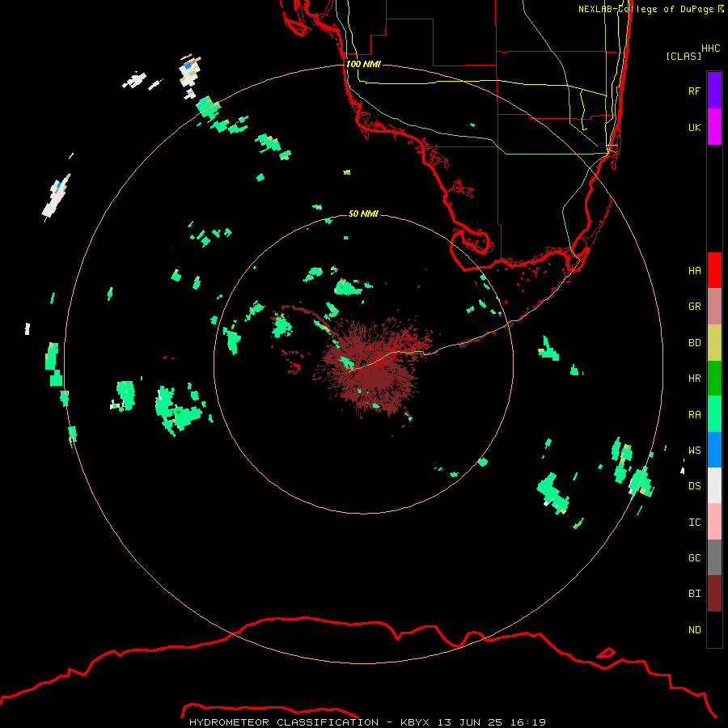Click the 'IC' legend label

click(694, 523)
